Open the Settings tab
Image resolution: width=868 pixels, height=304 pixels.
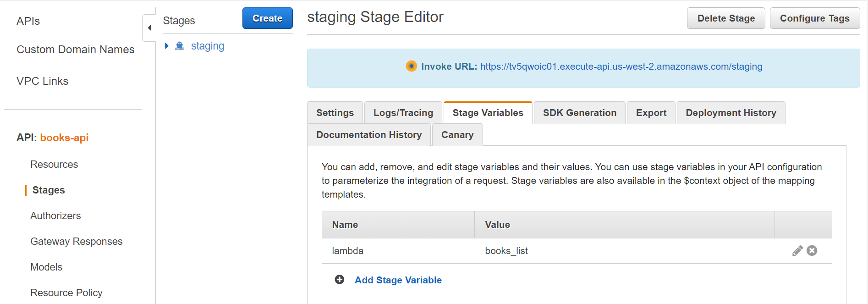pos(335,113)
